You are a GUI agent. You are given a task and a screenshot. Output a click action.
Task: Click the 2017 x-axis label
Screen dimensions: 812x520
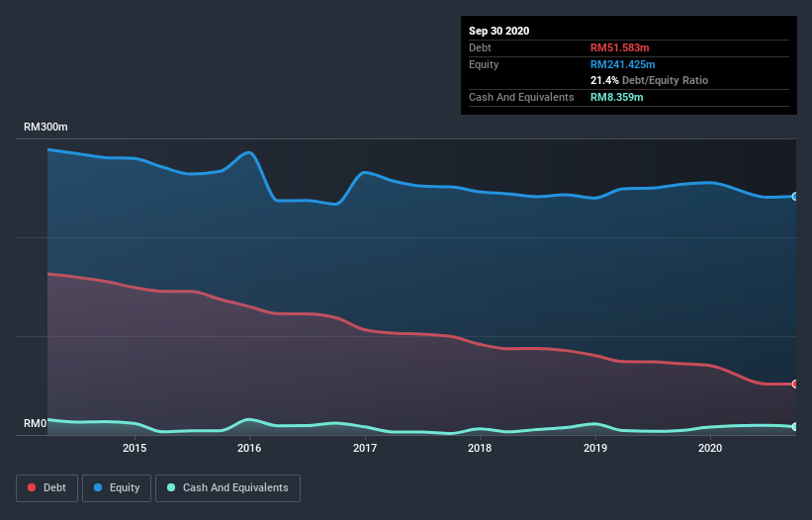tap(365, 448)
